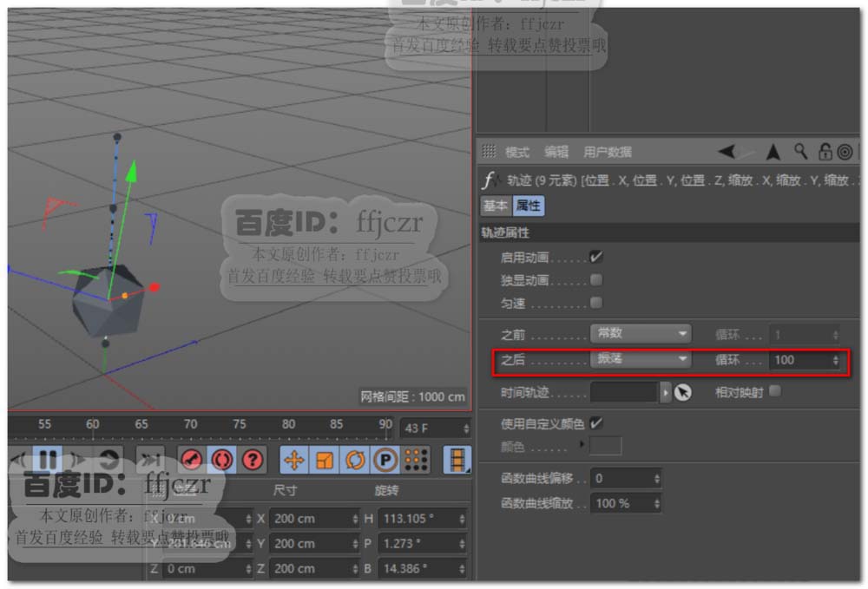Uncheck 使用自定义颜色
Viewport: 868px width, 589px height.
pyautogui.click(x=596, y=423)
